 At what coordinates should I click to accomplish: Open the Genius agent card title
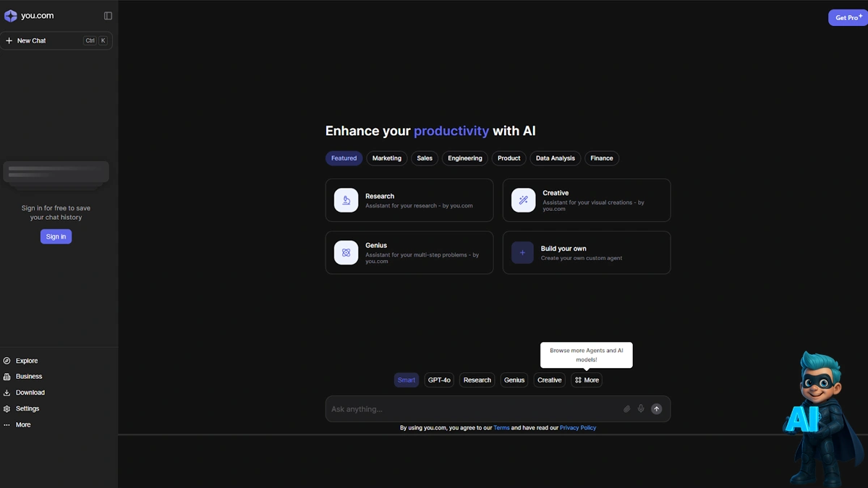pos(376,246)
